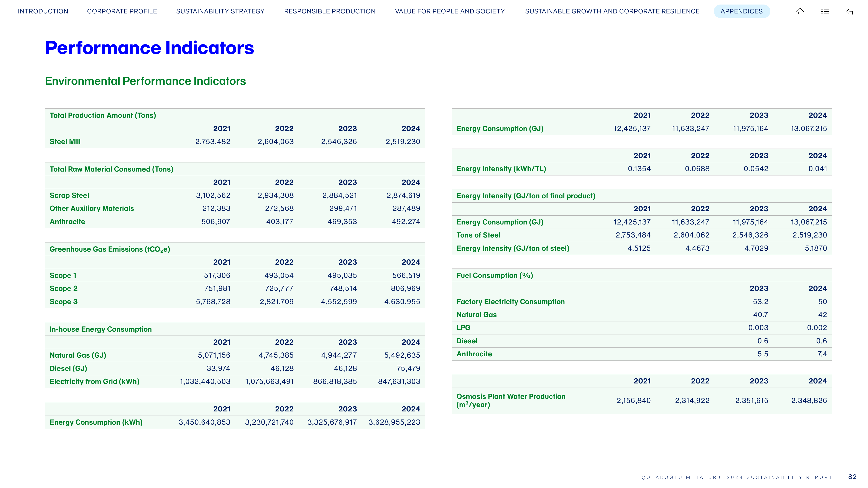The image size is (868, 488).
Task: Open the table of contents list icon
Action: click(x=825, y=11)
